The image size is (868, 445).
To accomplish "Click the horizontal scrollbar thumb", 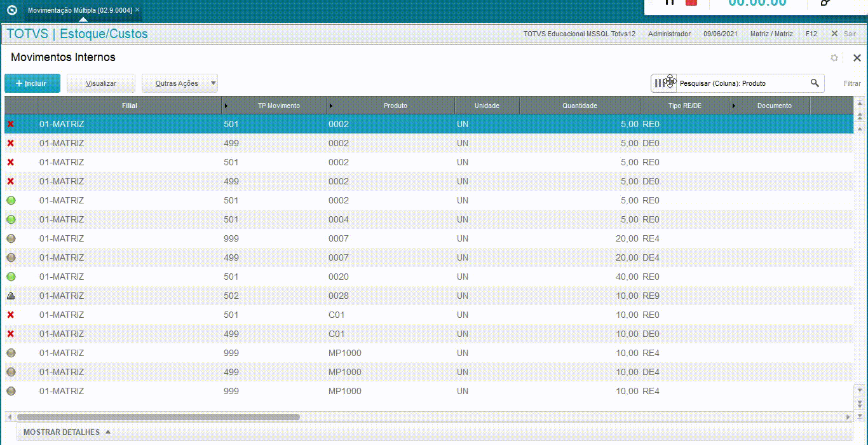I will (158, 417).
